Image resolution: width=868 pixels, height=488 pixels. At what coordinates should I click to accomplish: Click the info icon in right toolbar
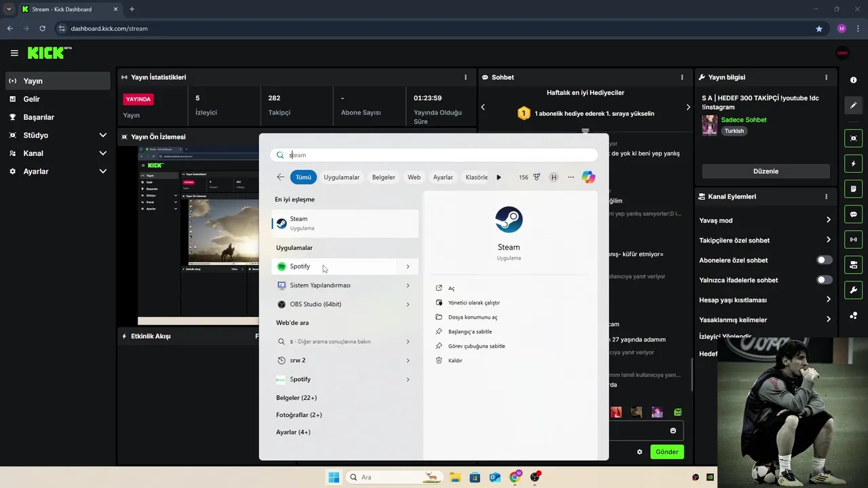[x=853, y=80]
